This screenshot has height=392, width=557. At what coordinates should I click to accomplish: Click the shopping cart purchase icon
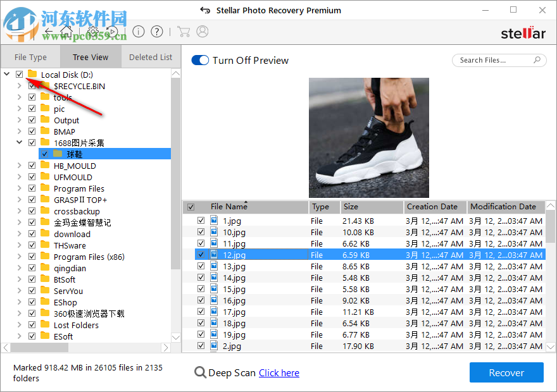coord(184,31)
